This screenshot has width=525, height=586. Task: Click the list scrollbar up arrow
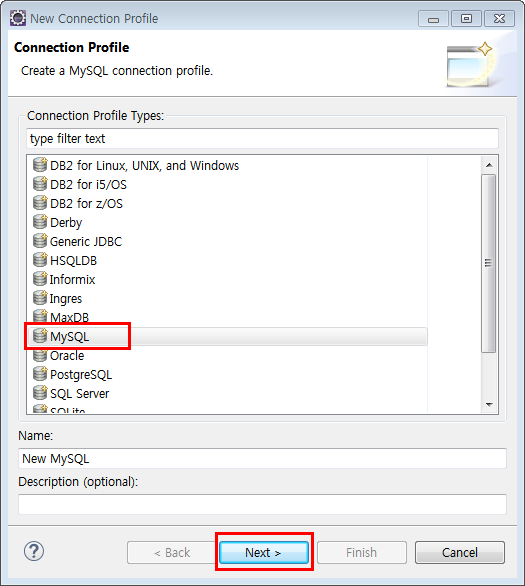coord(489,165)
